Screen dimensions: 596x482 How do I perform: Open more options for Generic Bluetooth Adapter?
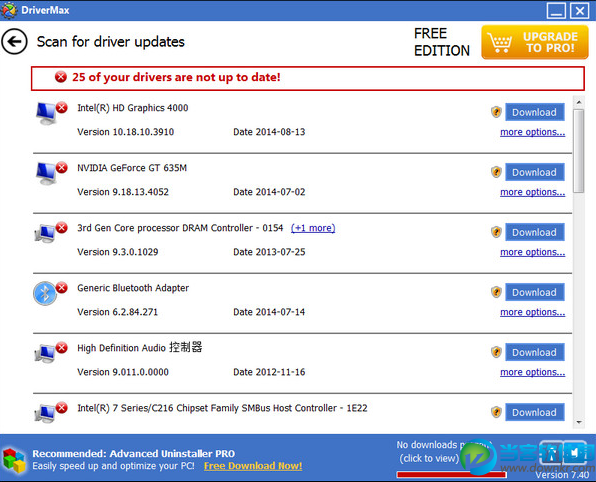point(533,312)
